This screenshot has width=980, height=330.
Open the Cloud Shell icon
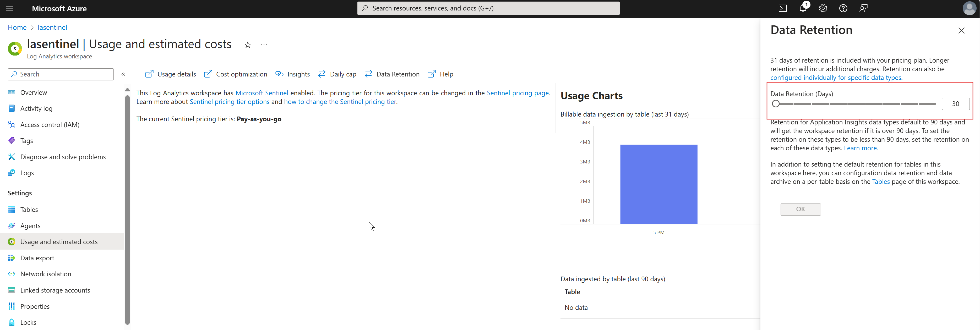782,8
